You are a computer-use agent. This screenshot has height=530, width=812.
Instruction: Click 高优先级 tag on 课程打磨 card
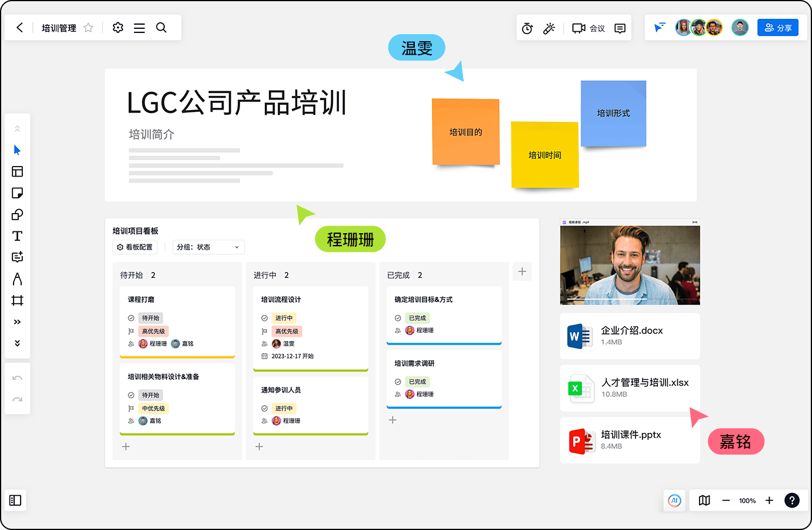153,332
